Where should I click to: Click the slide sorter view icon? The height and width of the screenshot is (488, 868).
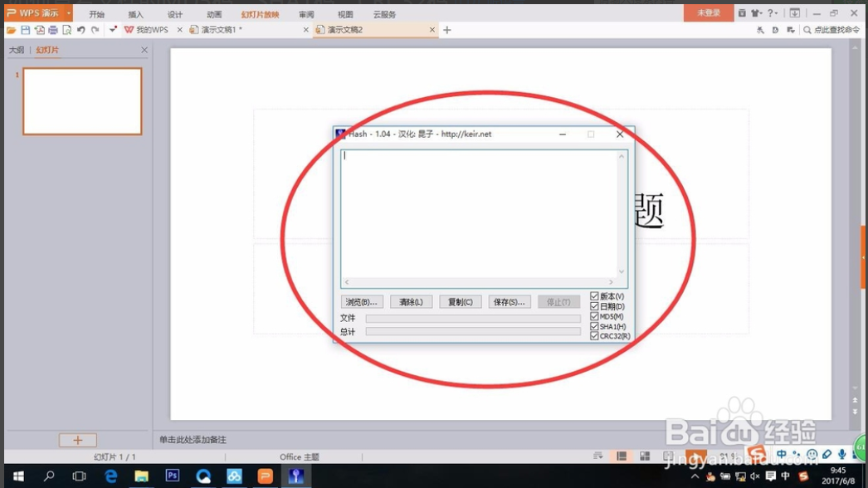click(x=645, y=456)
